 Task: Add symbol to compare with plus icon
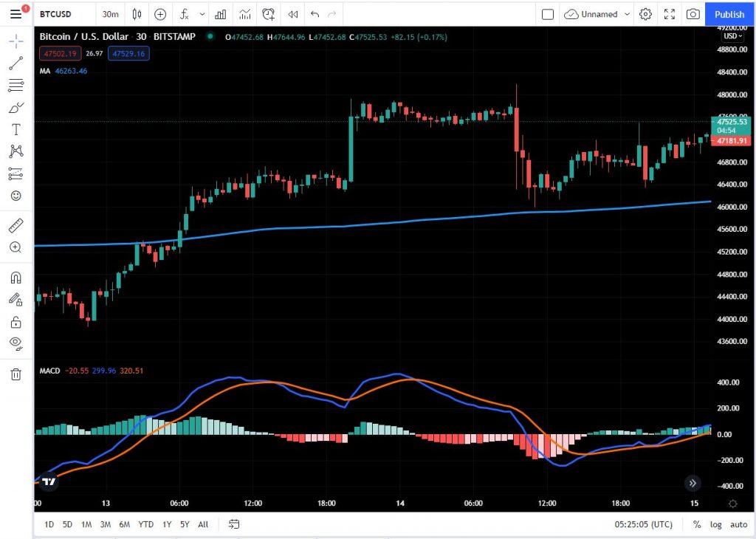tap(160, 15)
